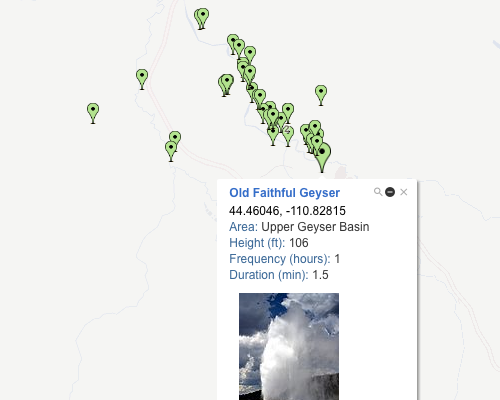
Task: Select the upper marker of the southwestern pair
Action: pos(175,137)
